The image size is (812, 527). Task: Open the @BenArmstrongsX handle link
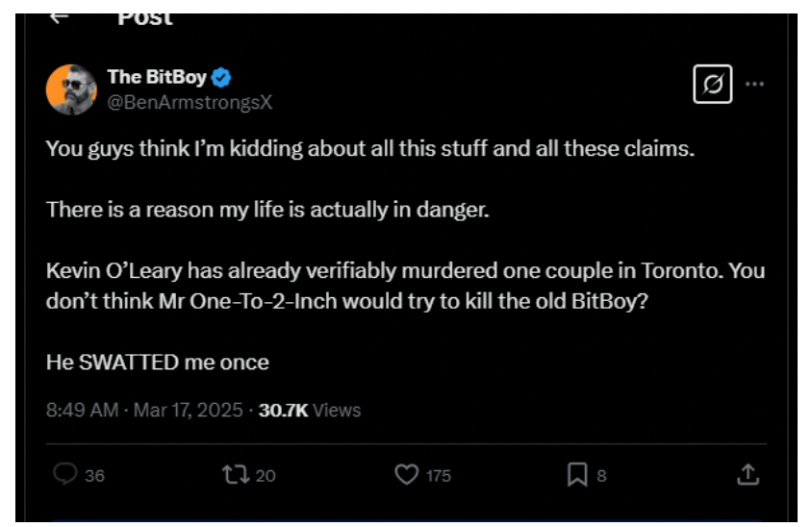pyautogui.click(x=190, y=102)
